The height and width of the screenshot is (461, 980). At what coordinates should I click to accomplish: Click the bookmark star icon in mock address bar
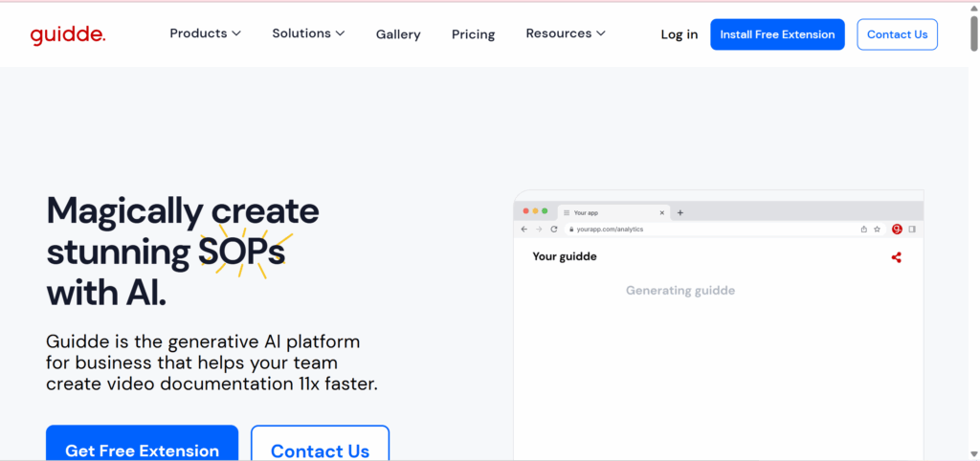877,230
